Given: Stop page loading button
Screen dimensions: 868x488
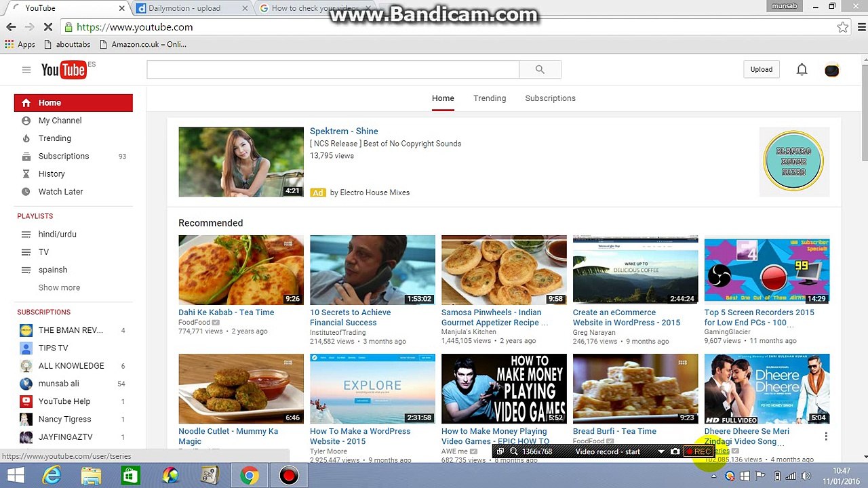Looking at the screenshot, I should [47, 27].
